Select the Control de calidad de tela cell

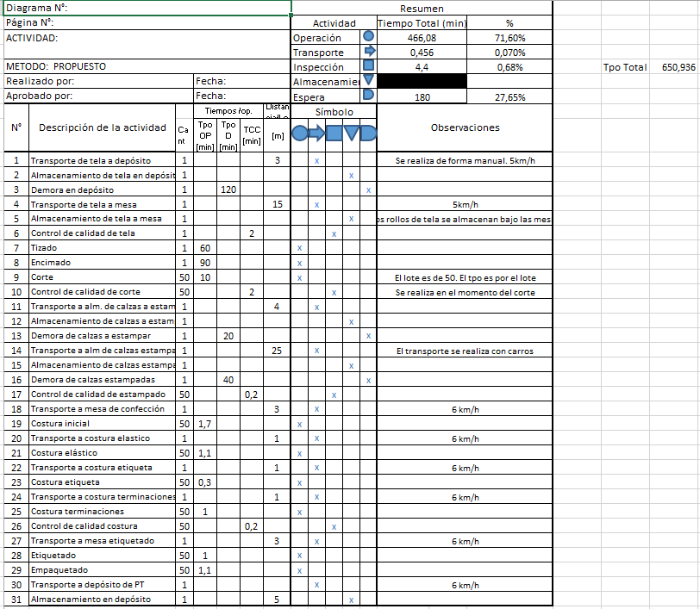click(103, 233)
